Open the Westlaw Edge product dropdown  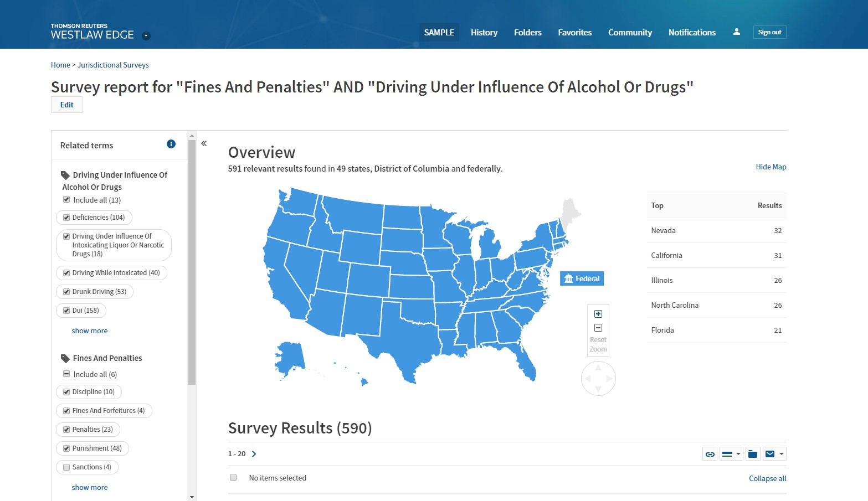(x=146, y=36)
